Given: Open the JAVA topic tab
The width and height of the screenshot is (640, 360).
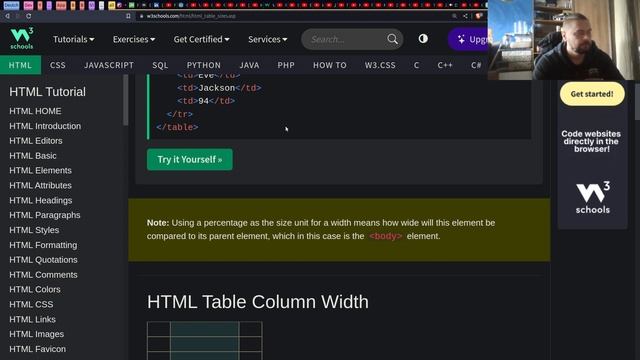Looking at the screenshot, I should [x=249, y=65].
